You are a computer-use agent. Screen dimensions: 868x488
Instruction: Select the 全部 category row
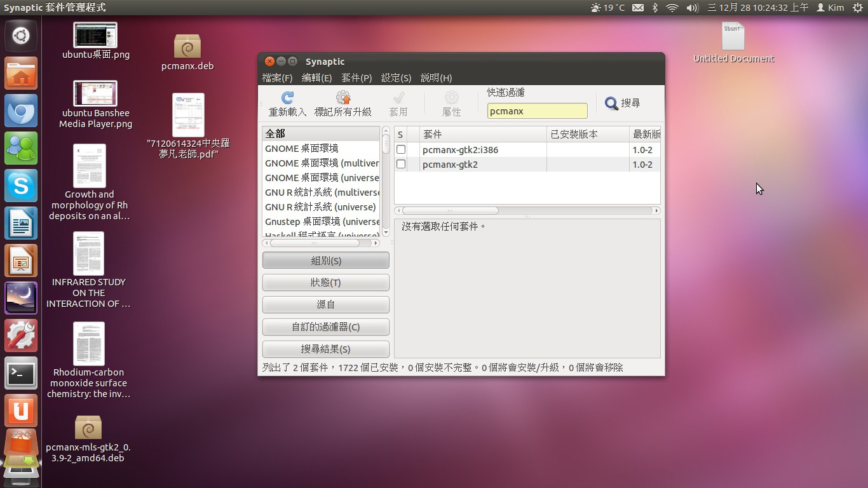pos(321,133)
